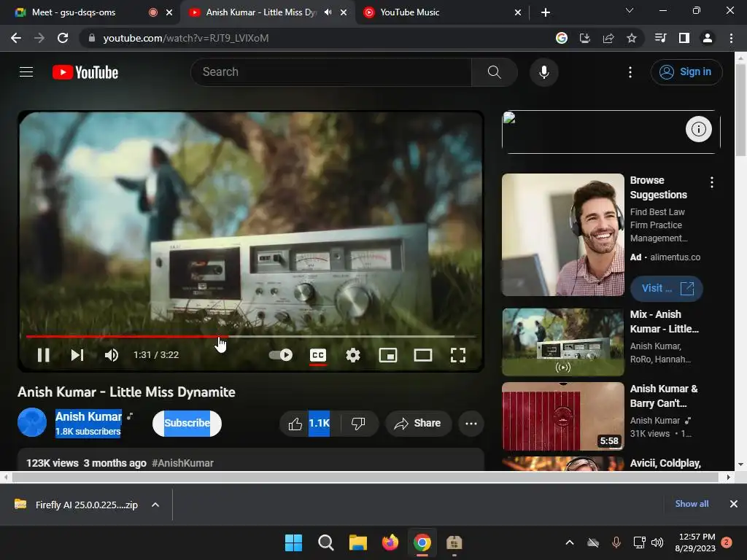The image size is (747, 560).
Task: Open YouTube settings three-dot menu
Action: 630,72
